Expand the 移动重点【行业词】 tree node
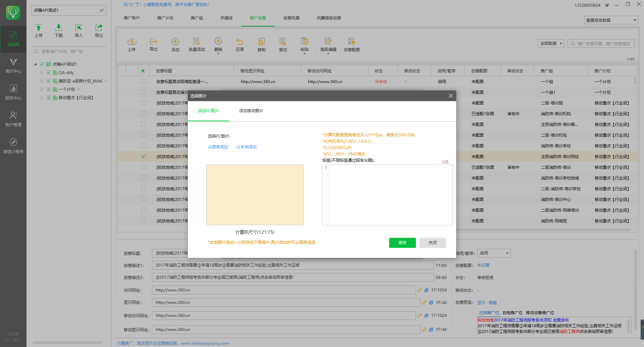This screenshot has width=644, height=347. (x=42, y=97)
